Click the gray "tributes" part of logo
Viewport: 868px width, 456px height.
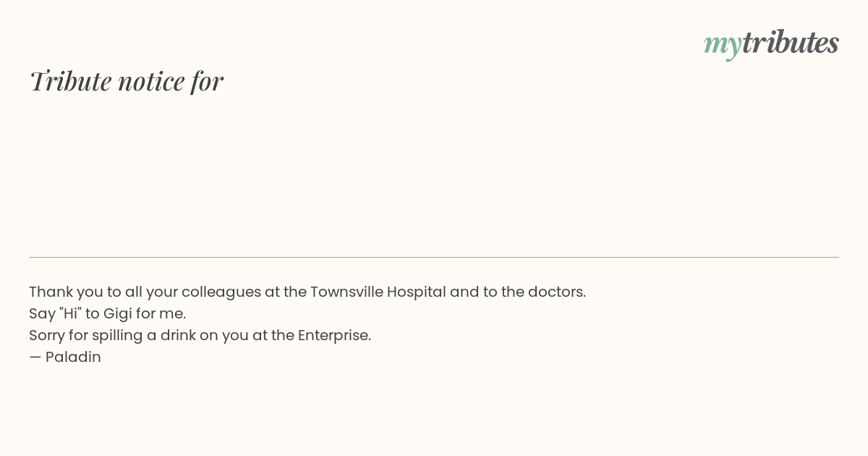point(791,42)
